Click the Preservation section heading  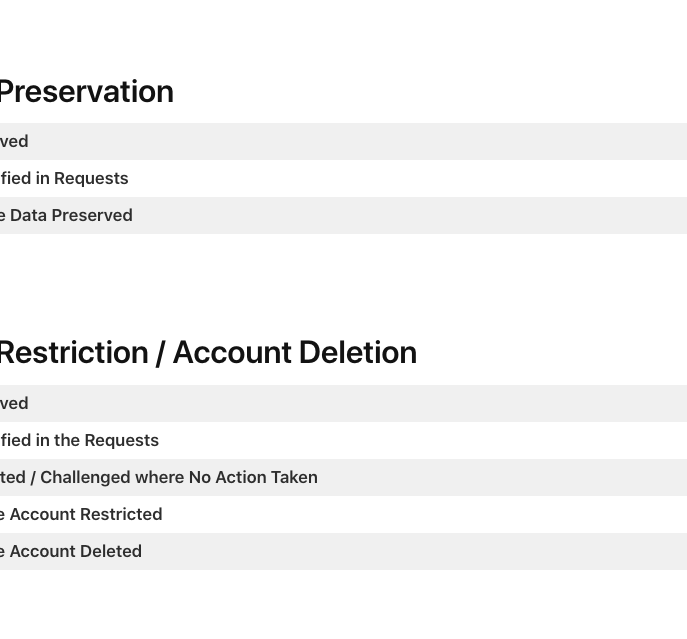tap(86, 92)
